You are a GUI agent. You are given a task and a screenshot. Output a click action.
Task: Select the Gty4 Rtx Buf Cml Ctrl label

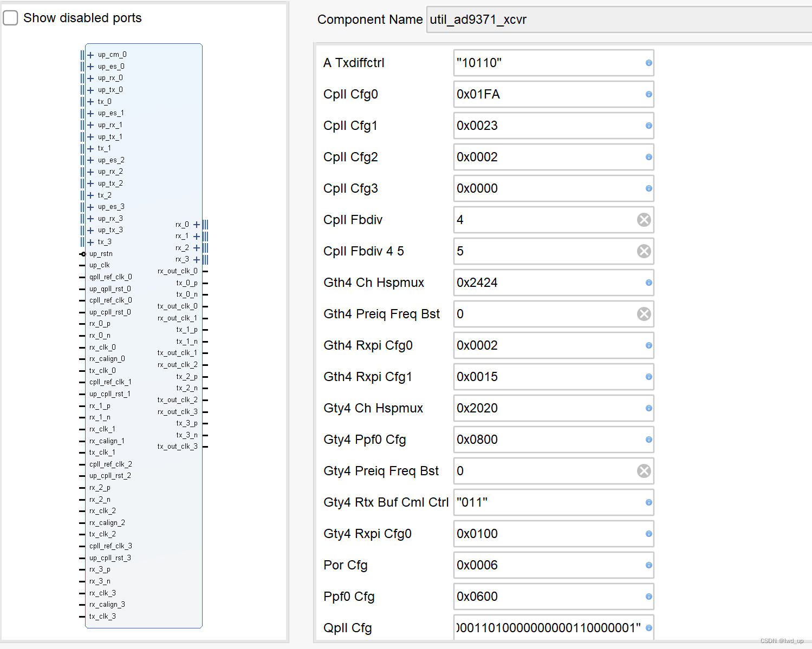pyautogui.click(x=386, y=502)
